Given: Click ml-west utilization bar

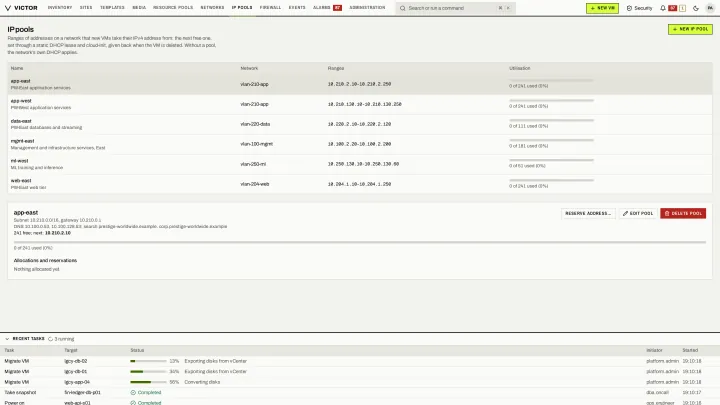Looking at the screenshot, I should click(x=551, y=160).
